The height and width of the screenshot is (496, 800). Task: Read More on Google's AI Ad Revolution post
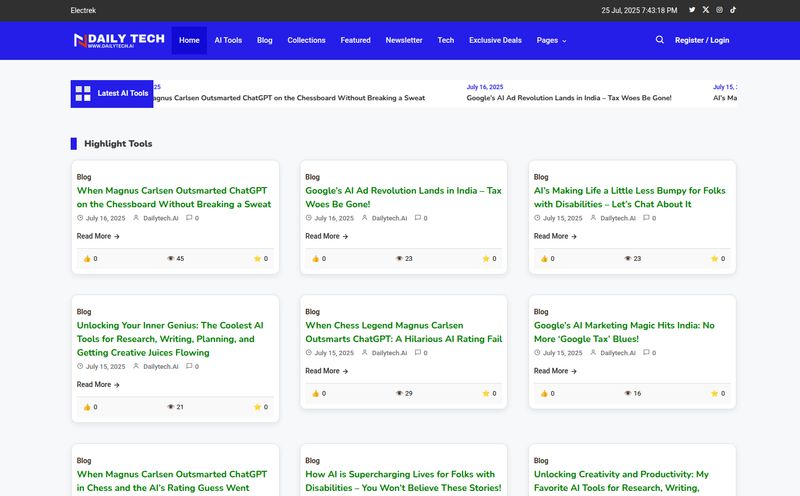pos(327,236)
